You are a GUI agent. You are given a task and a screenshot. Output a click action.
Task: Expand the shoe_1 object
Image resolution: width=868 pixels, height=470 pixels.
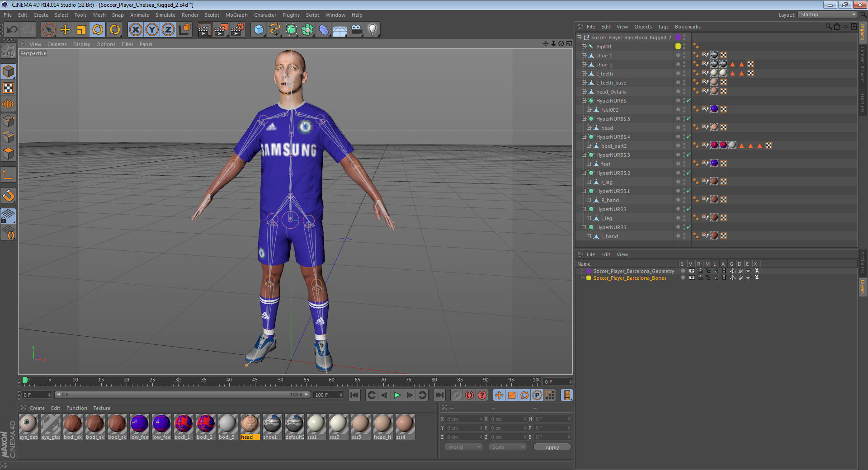[x=584, y=56]
